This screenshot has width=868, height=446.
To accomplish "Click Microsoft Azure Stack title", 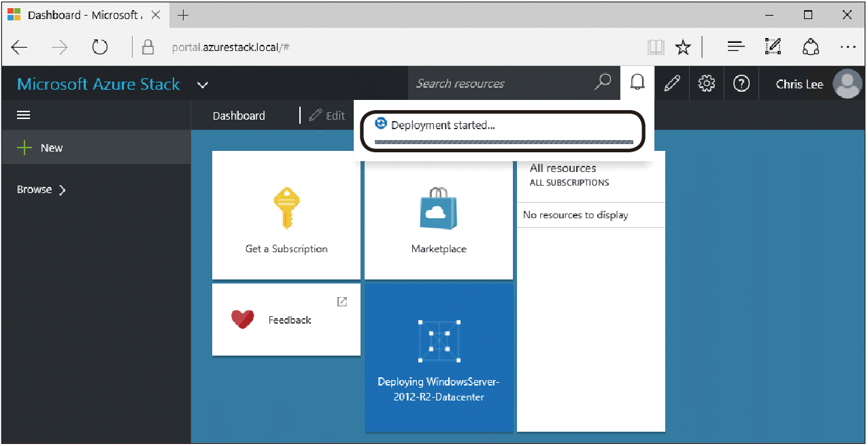I will coord(99,84).
